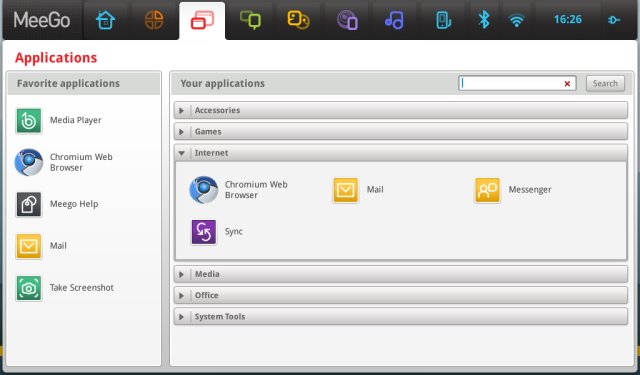The height and width of the screenshot is (375, 640).
Task: Open Meego Help favorite icon
Action: point(29,204)
